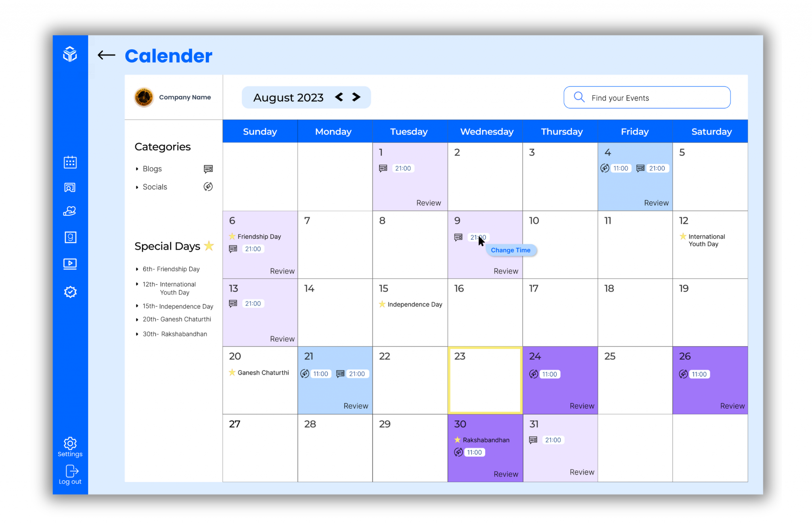The width and height of the screenshot is (812, 525).
Task: Click the Log out icon
Action: (x=70, y=471)
